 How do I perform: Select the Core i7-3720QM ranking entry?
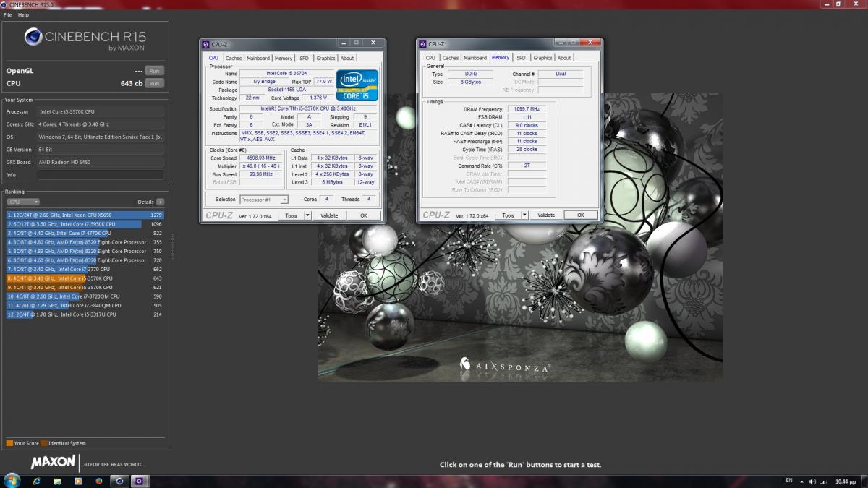click(x=85, y=296)
